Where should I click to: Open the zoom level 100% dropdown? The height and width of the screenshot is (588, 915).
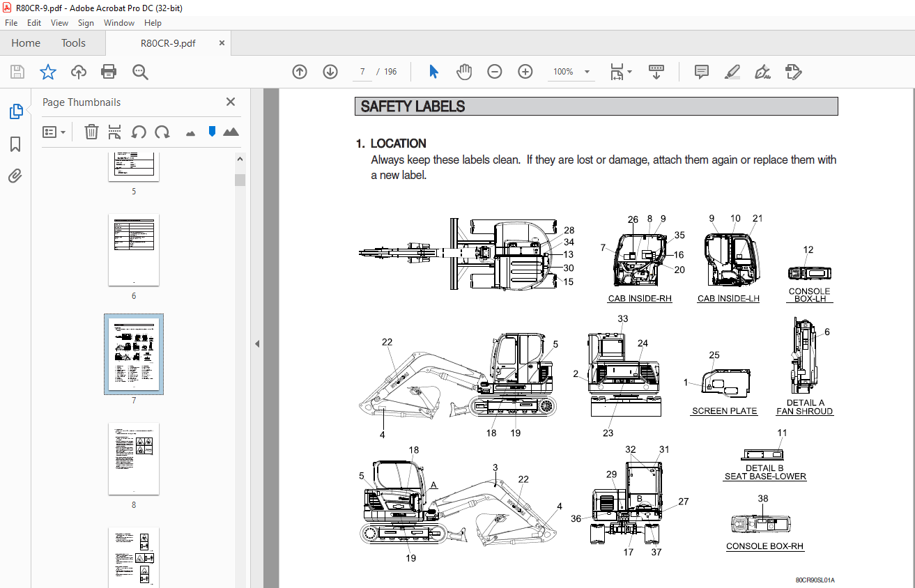(587, 72)
